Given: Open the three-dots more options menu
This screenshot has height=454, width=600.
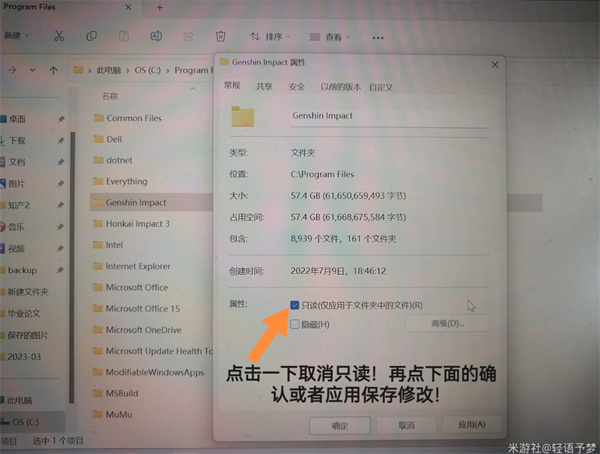Looking at the screenshot, I should [378, 38].
